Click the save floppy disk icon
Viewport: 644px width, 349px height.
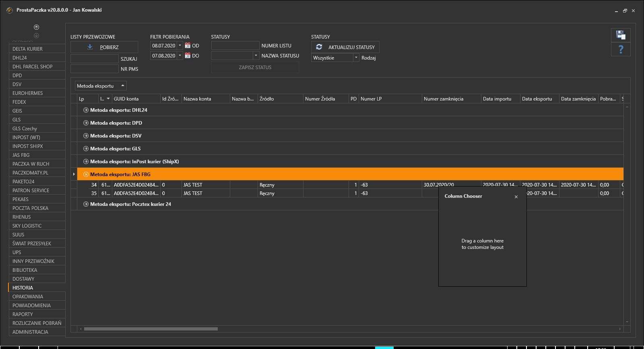click(x=621, y=35)
